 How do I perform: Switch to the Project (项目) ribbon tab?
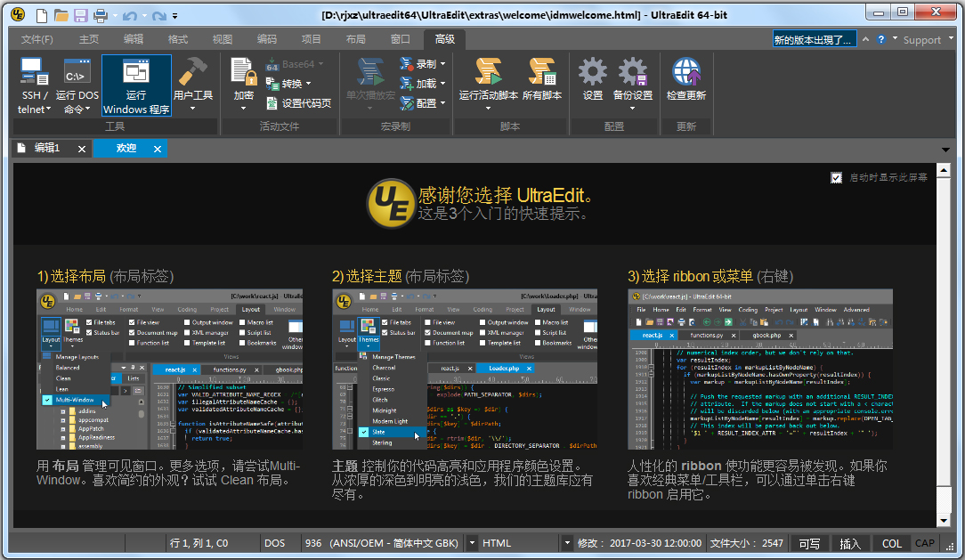[311, 39]
